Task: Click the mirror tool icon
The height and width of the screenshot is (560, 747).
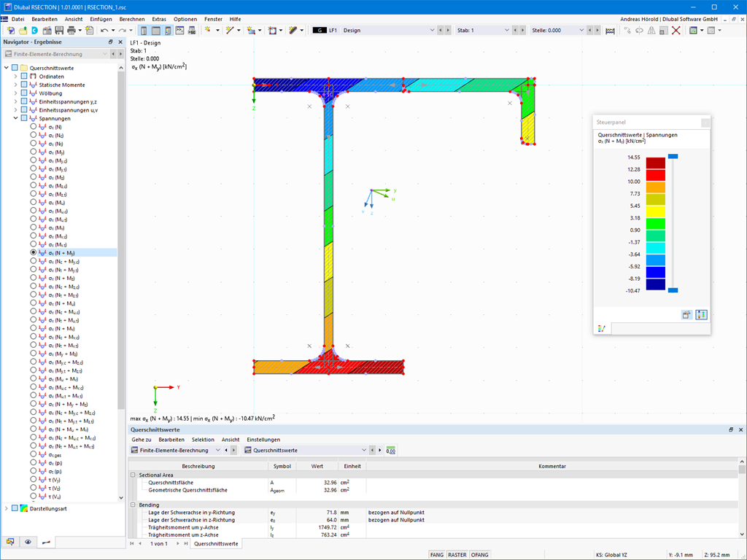Action: click(651, 31)
